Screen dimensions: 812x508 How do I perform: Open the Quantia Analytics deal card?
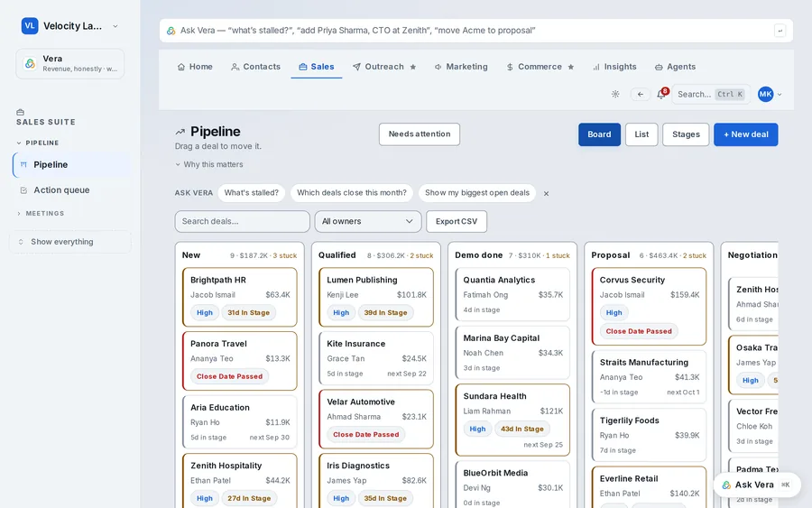click(512, 294)
